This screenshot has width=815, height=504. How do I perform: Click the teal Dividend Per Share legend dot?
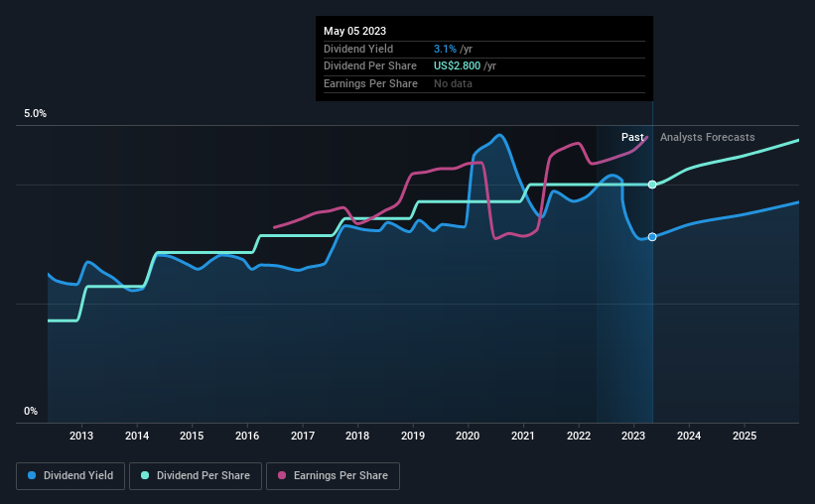point(145,475)
